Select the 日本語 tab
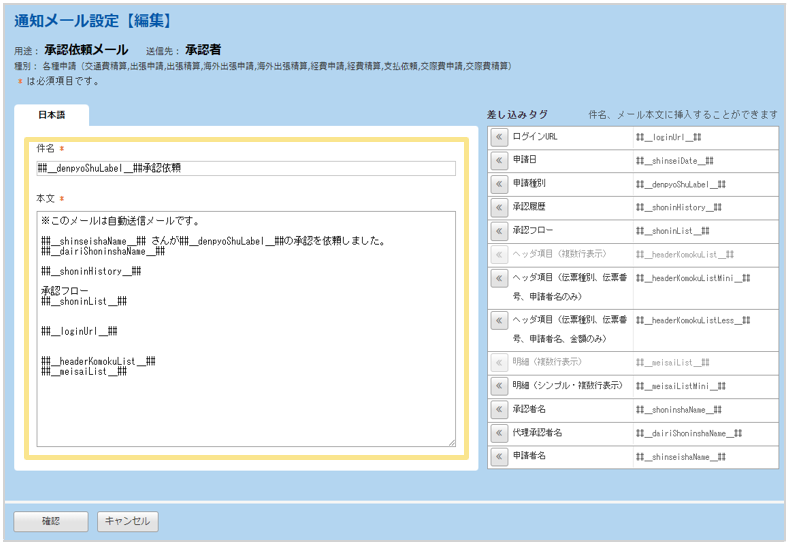 pos(52,116)
